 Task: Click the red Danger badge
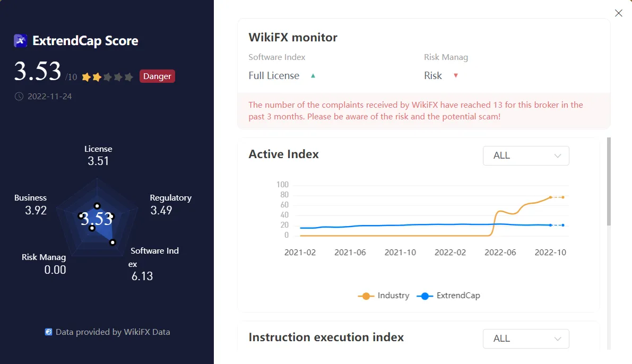tap(157, 76)
